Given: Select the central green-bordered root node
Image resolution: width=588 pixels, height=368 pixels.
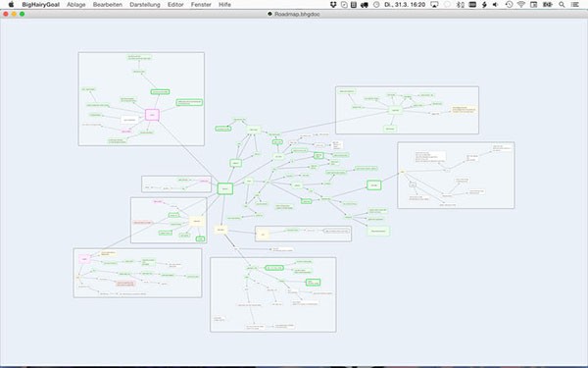Looking at the screenshot, I should (225, 188).
